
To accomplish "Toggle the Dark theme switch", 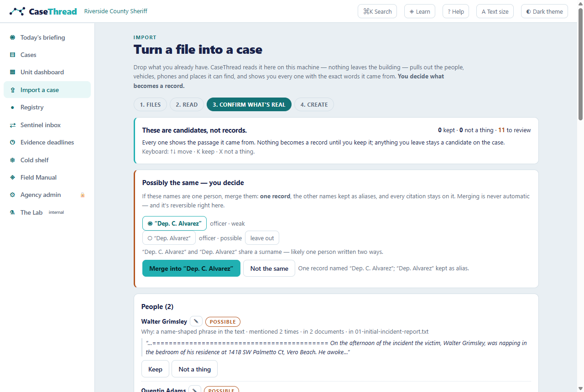I will pos(544,11).
